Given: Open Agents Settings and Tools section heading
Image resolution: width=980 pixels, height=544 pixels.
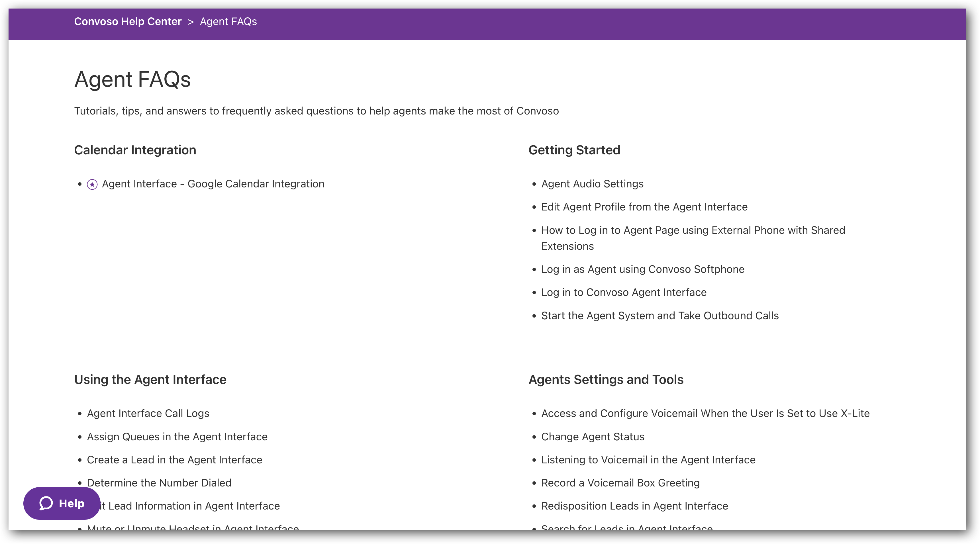Looking at the screenshot, I should [606, 380].
